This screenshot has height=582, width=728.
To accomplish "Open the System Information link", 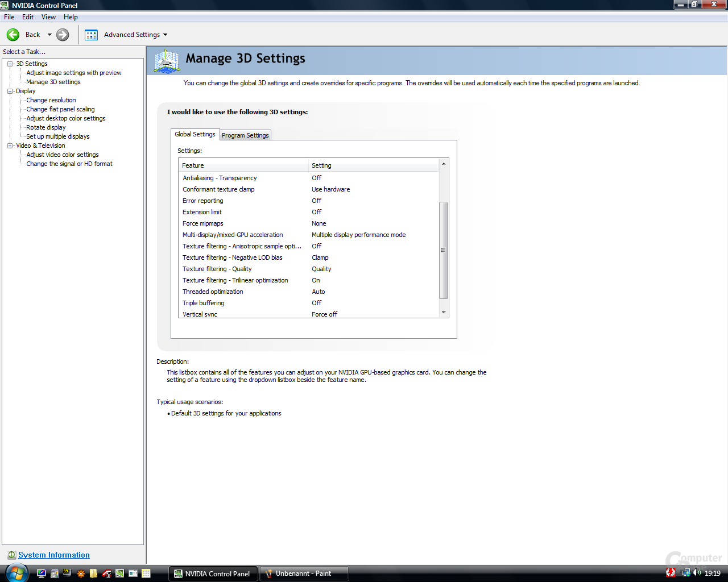I will point(54,555).
